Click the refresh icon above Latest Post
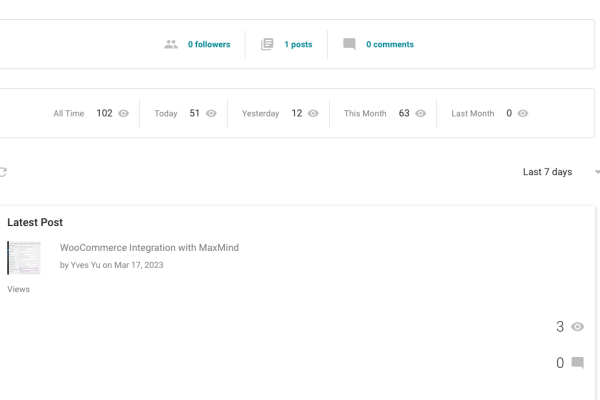 coord(3,172)
